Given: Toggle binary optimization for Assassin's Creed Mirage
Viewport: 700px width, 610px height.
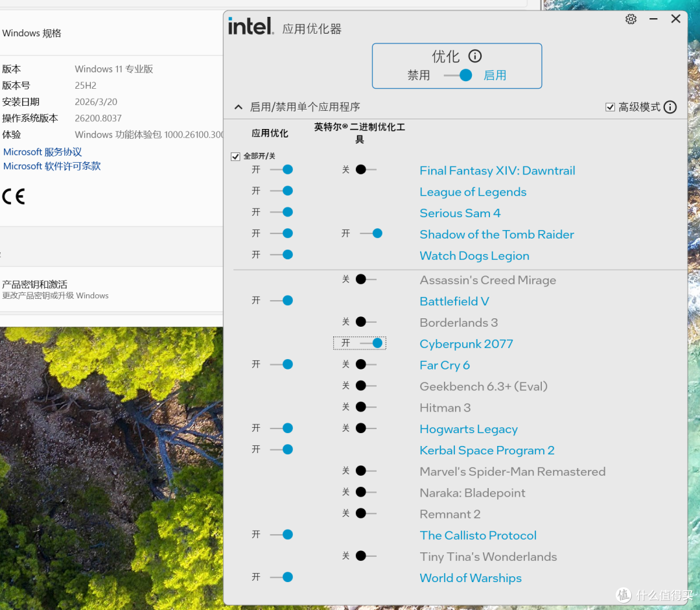Looking at the screenshot, I should 366,279.
